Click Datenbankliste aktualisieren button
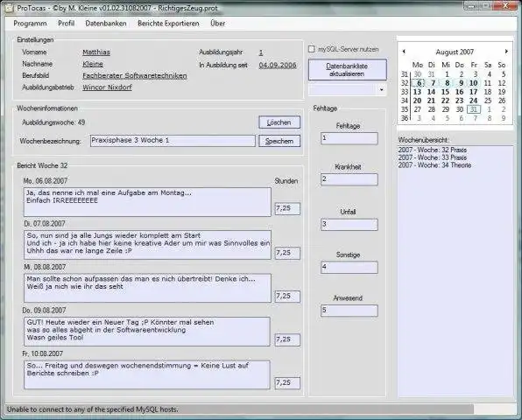Image resolution: width=522 pixels, height=420 pixels. [x=347, y=70]
